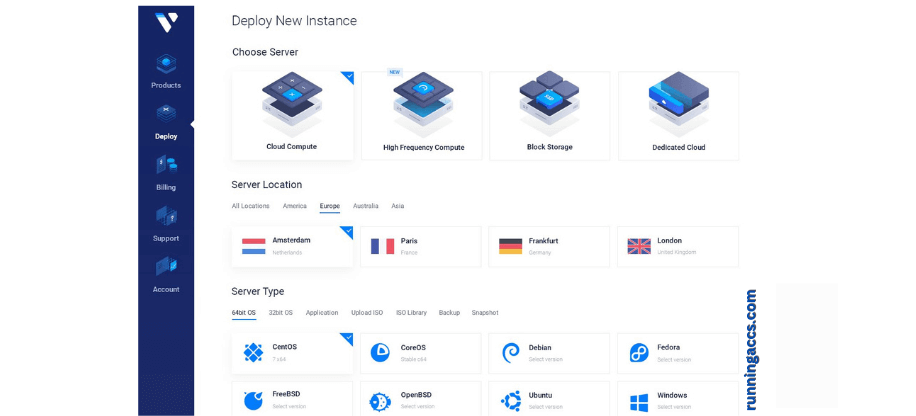Open the Account sidebar icon

(x=166, y=266)
